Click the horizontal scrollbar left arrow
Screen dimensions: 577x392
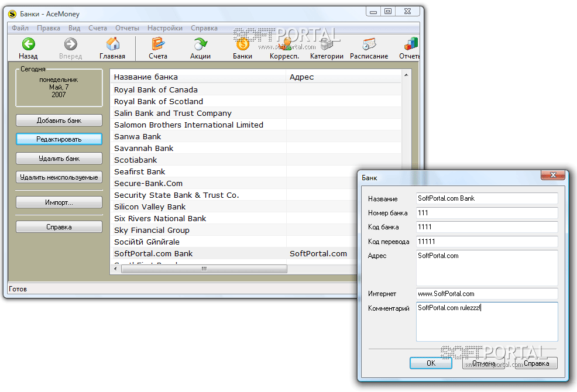tap(115, 269)
